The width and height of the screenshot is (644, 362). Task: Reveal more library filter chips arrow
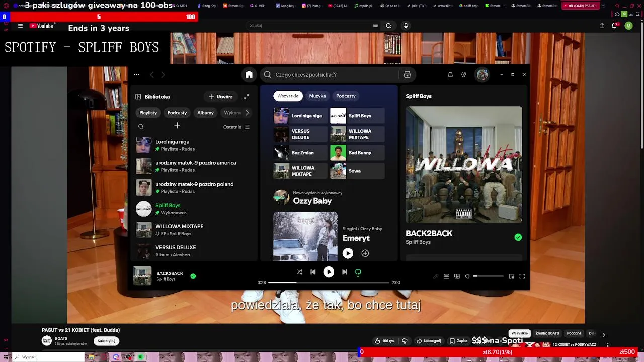coord(247,113)
